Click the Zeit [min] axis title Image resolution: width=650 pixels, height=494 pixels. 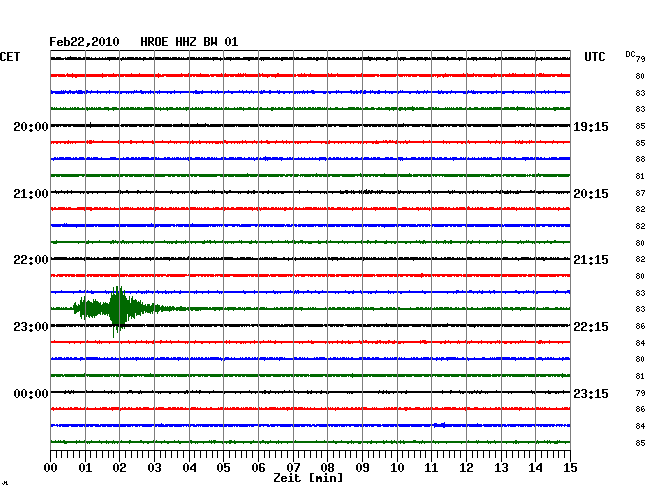pyautogui.click(x=308, y=478)
